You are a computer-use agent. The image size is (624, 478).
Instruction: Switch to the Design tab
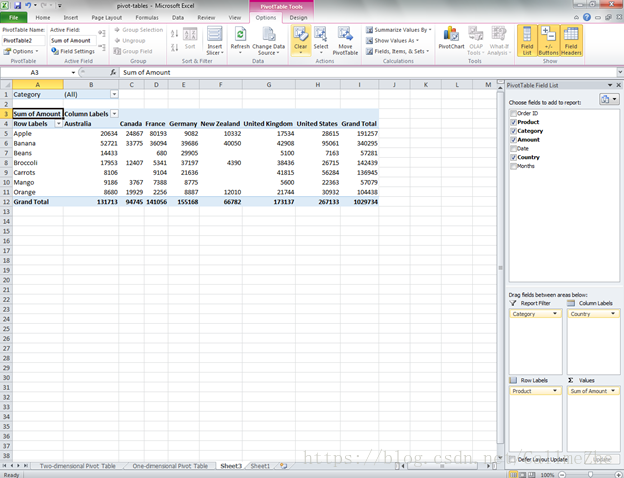[x=298, y=18]
